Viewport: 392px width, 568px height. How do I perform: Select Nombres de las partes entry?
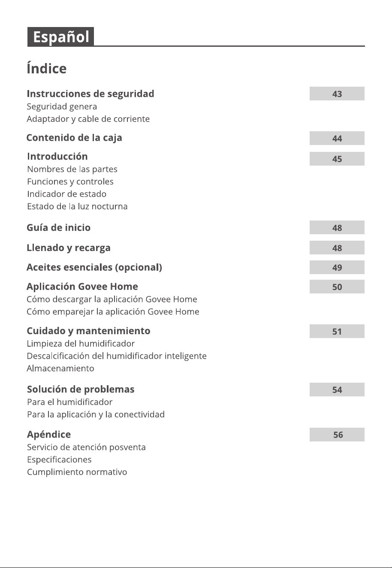point(72,169)
